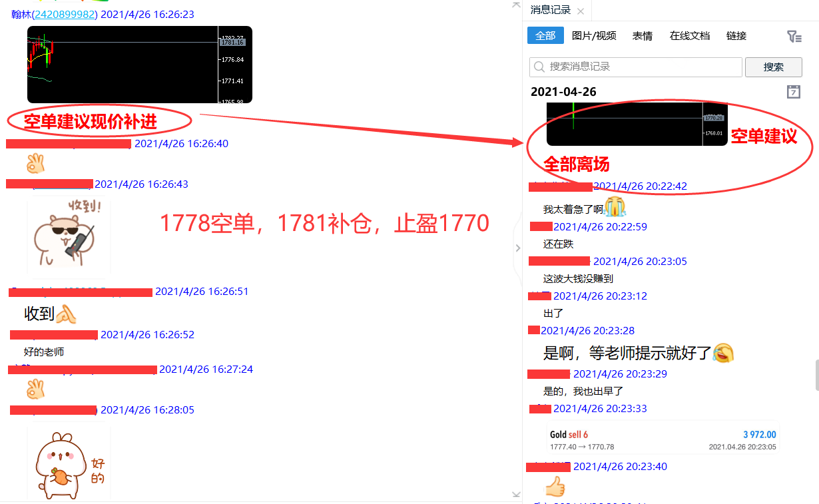
Task: Switch to 表情 tab
Action: 643,36
